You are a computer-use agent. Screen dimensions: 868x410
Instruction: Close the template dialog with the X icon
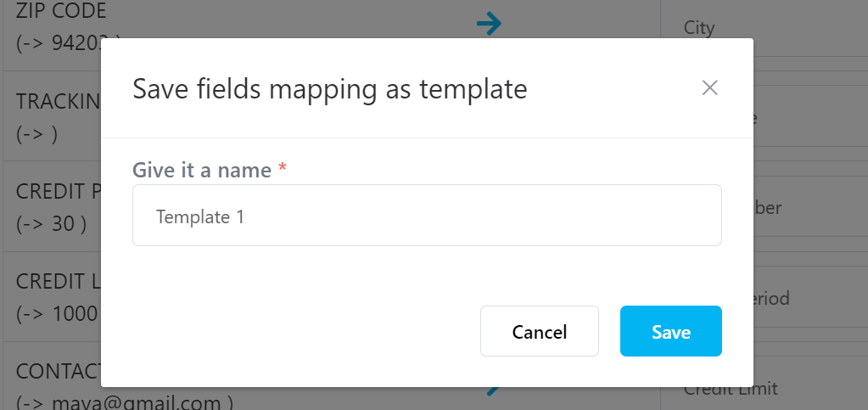click(709, 87)
